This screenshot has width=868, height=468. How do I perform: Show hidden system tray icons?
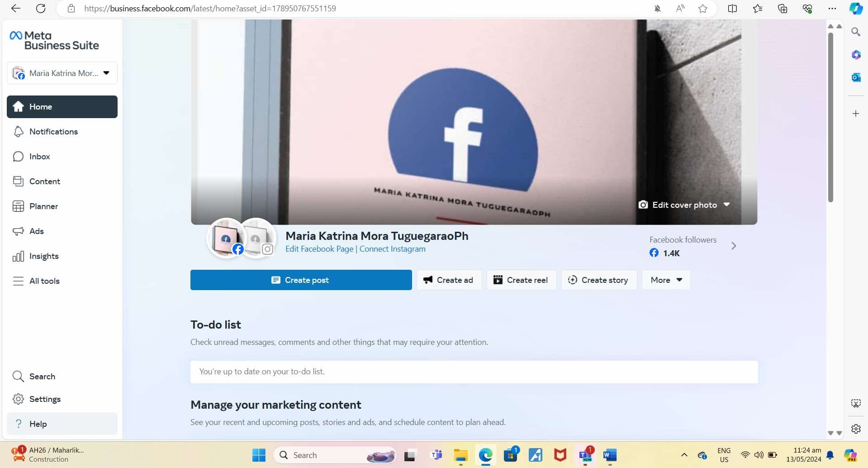coord(684,455)
